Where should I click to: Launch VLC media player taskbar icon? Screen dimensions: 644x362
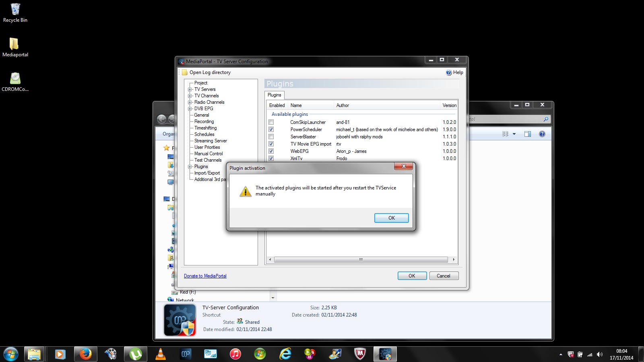(160, 354)
